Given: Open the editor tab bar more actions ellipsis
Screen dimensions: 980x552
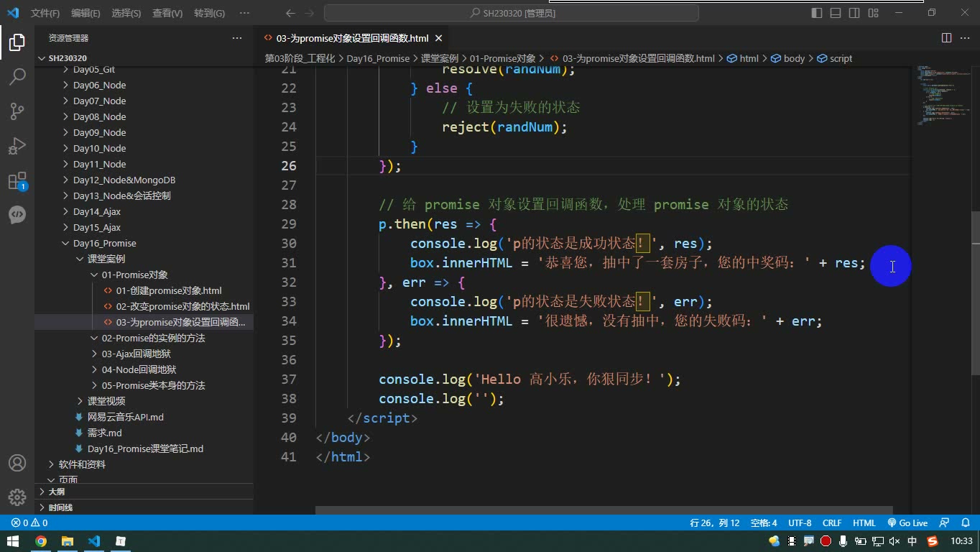Looking at the screenshot, I should coord(965,38).
